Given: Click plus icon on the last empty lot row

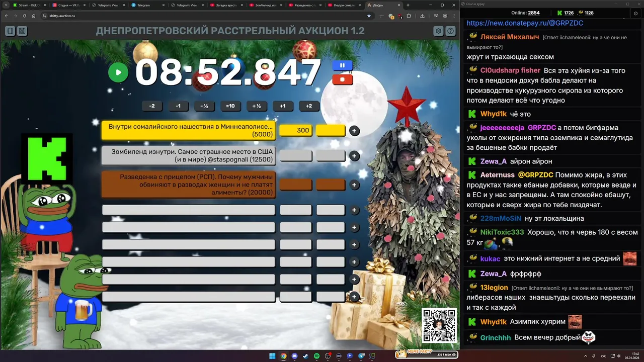Looking at the screenshot, I should click(354, 297).
